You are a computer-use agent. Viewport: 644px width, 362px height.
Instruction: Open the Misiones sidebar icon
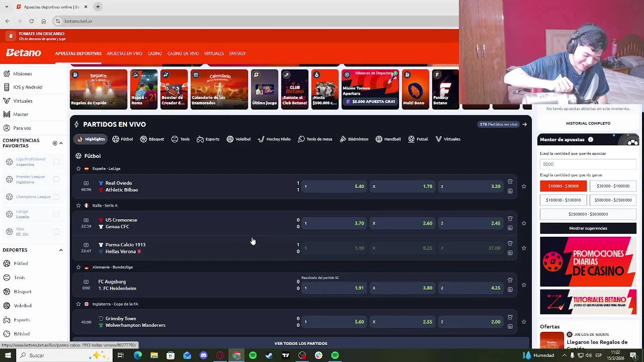(x=7, y=73)
